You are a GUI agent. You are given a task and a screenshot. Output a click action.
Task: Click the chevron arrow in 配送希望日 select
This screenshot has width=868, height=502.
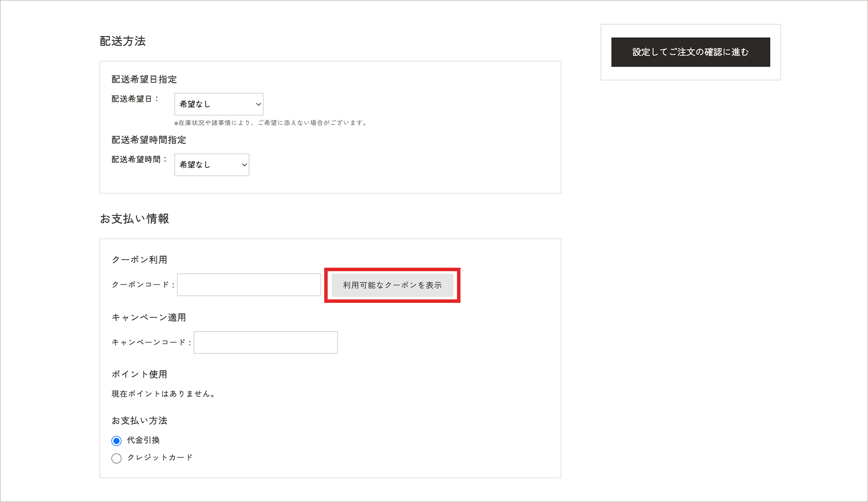(258, 104)
